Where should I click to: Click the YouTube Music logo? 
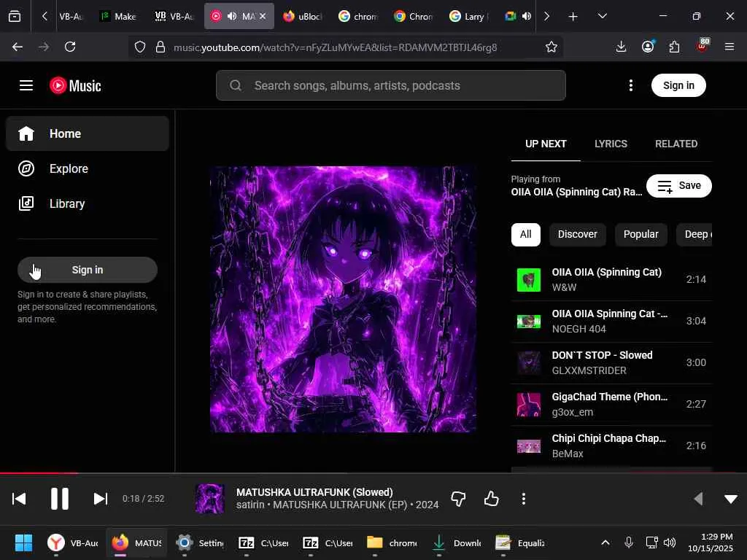coord(75,86)
